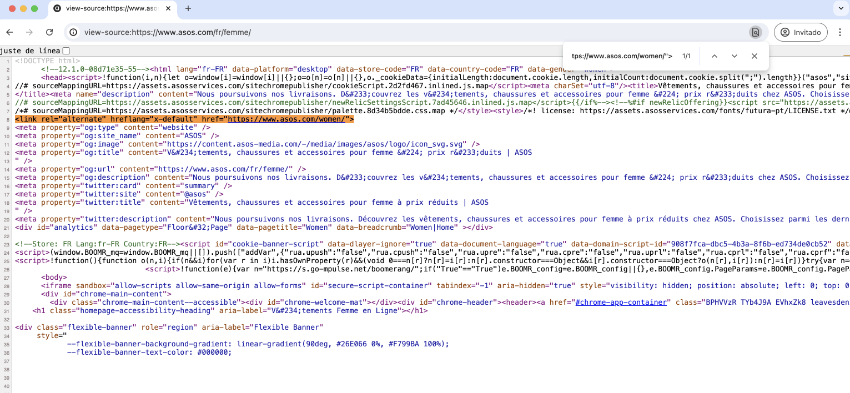Expand the tab search dropdown chevron
Image resolution: width=850 pixels, height=393 pixels.
[840, 9]
